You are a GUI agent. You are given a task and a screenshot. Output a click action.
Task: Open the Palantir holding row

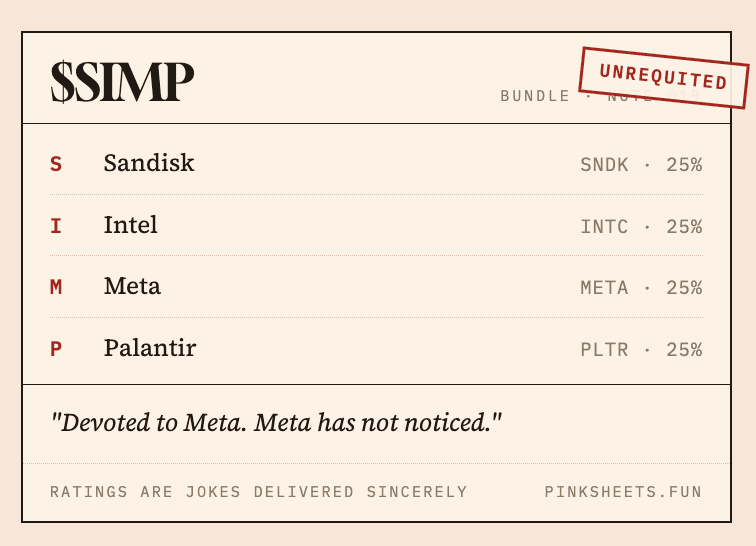click(x=376, y=349)
